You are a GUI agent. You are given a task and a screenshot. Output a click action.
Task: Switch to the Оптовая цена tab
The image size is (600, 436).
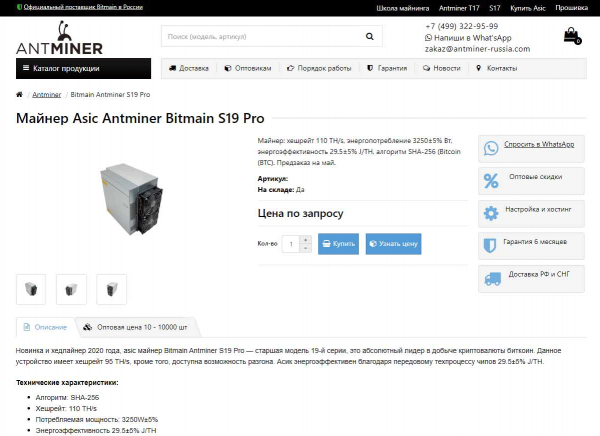[x=137, y=327]
